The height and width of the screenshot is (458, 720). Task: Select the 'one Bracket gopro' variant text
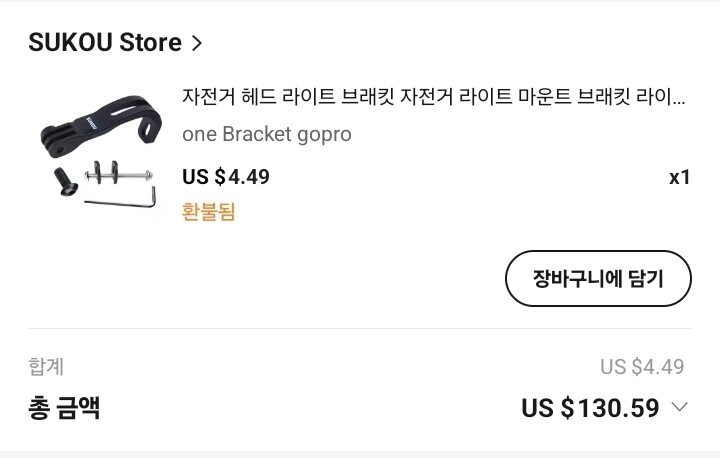click(266, 134)
